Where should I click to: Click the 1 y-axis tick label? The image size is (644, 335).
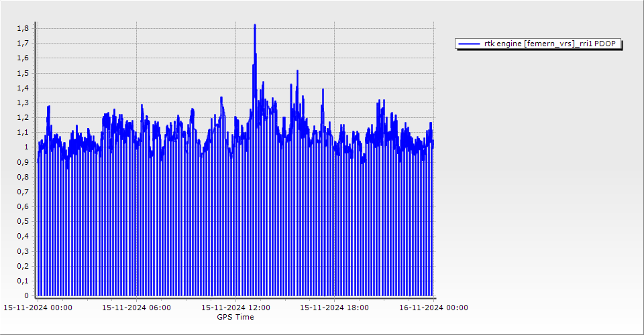(26, 147)
